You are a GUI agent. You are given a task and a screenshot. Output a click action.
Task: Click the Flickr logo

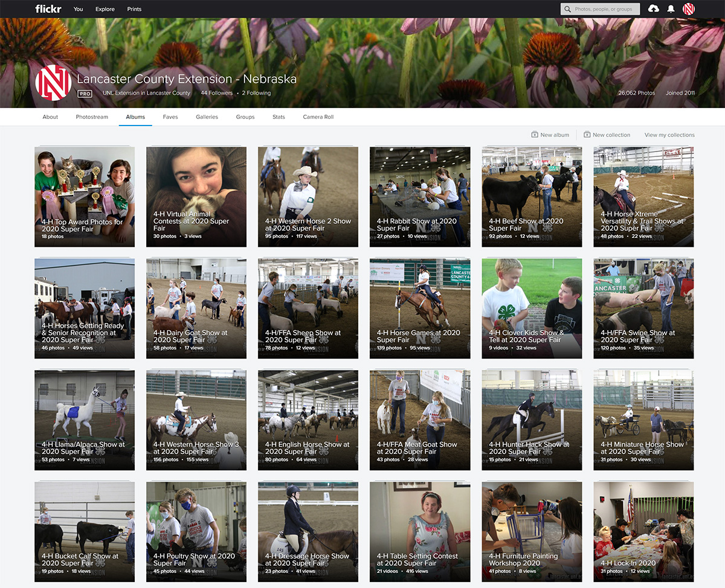click(48, 9)
